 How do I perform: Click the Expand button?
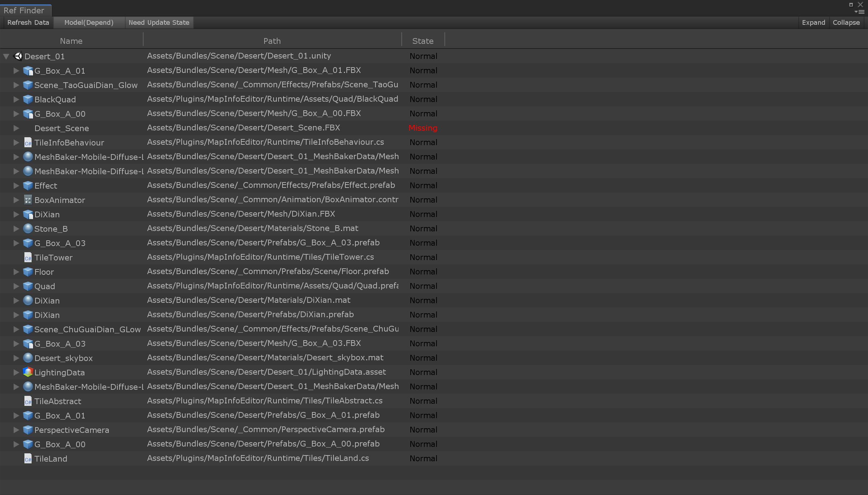coord(813,23)
